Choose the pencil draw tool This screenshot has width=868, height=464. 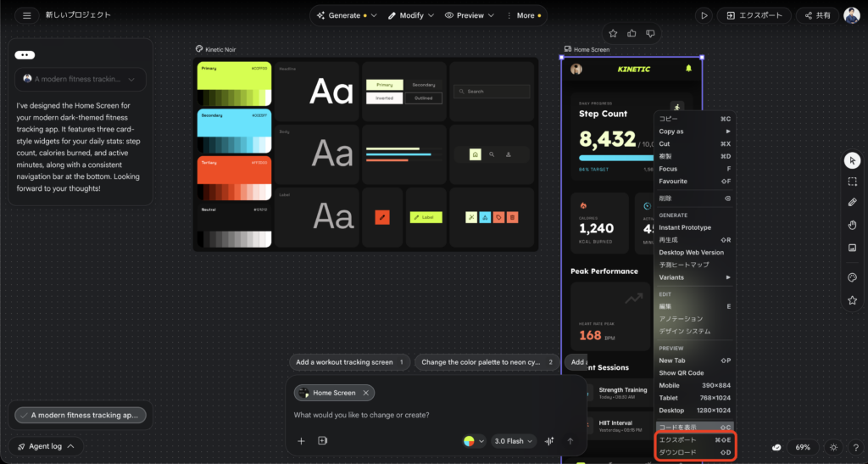[852, 203]
